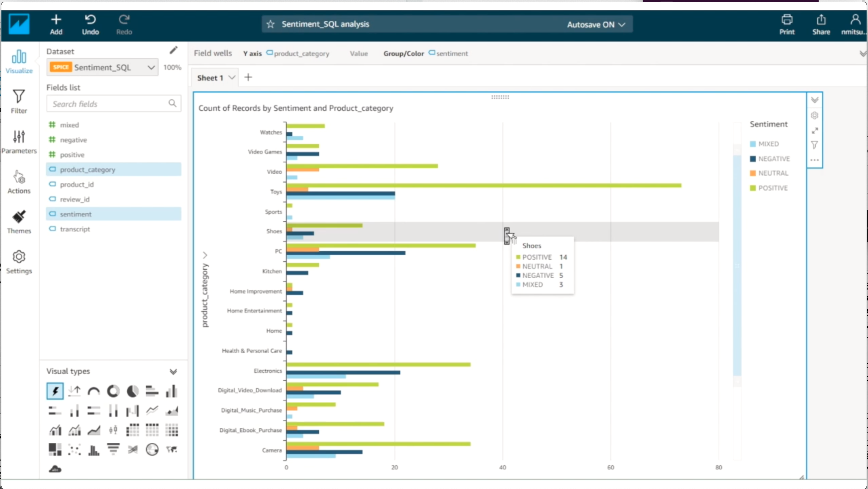Toggle NEGATIVE series in legend
Viewport: 868px width, 489px height.
tap(773, 159)
